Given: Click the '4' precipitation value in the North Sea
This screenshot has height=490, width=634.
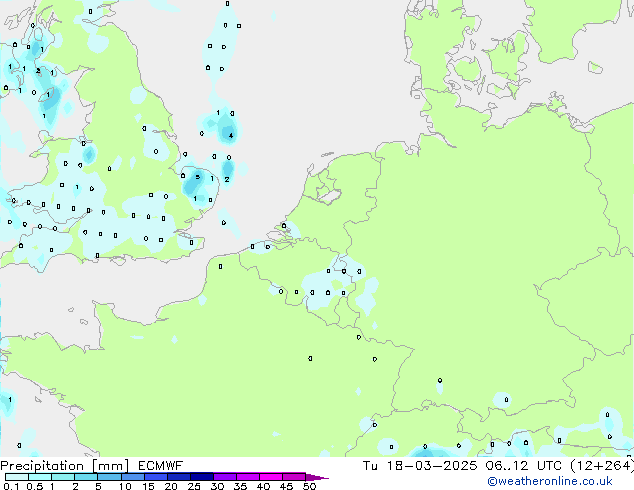Looking at the screenshot, I should [x=230, y=135].
